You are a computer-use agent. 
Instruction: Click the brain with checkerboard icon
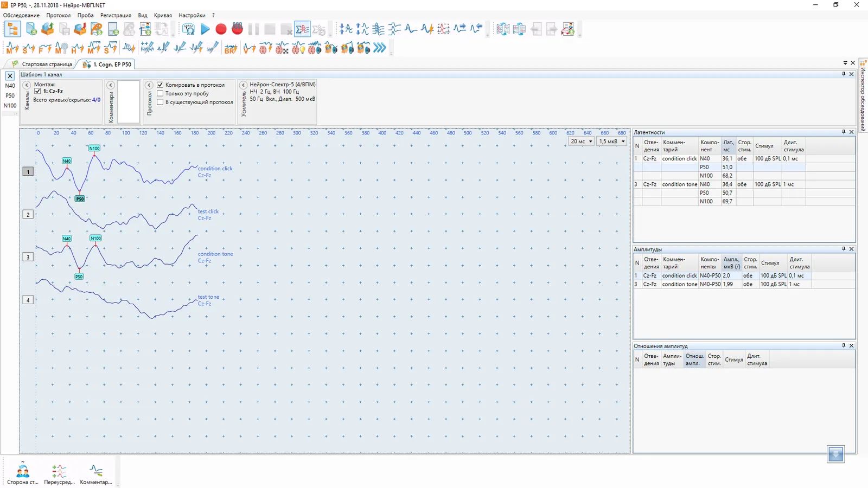point(282,48)
